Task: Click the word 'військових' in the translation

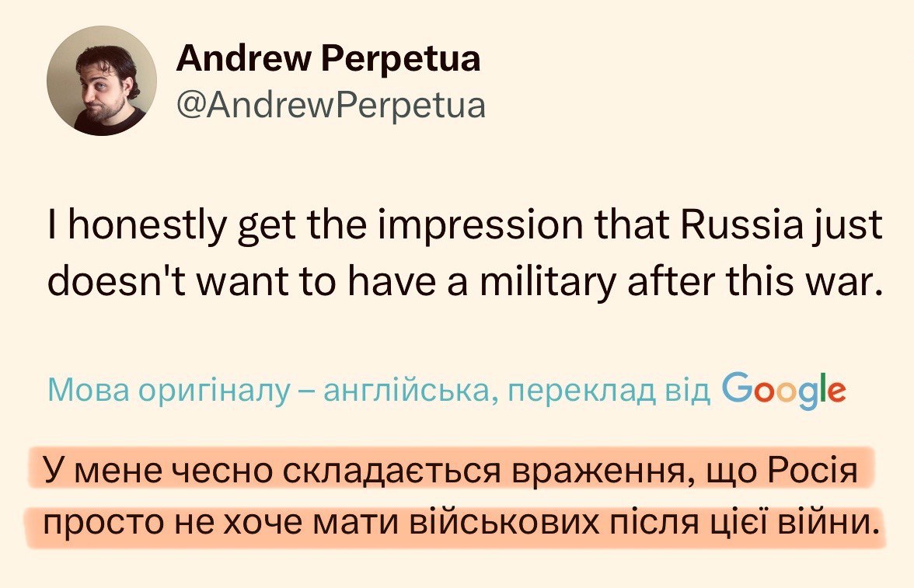Action: coord(542,524)
